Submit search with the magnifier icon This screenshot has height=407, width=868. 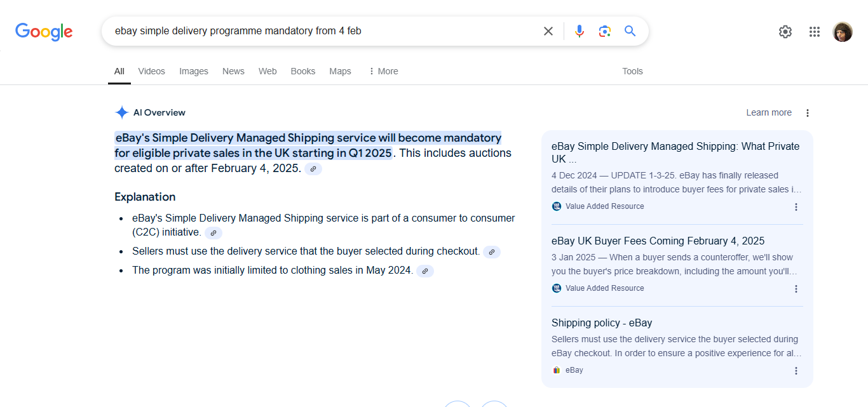click(x=630, y=31)
